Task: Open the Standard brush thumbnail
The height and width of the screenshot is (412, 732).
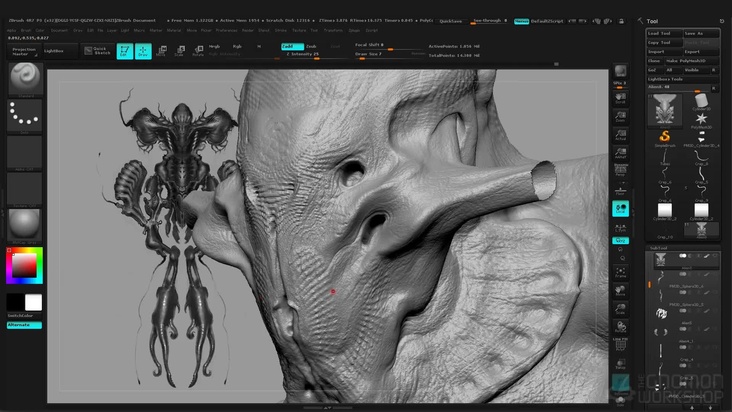Action: [26, 79]
